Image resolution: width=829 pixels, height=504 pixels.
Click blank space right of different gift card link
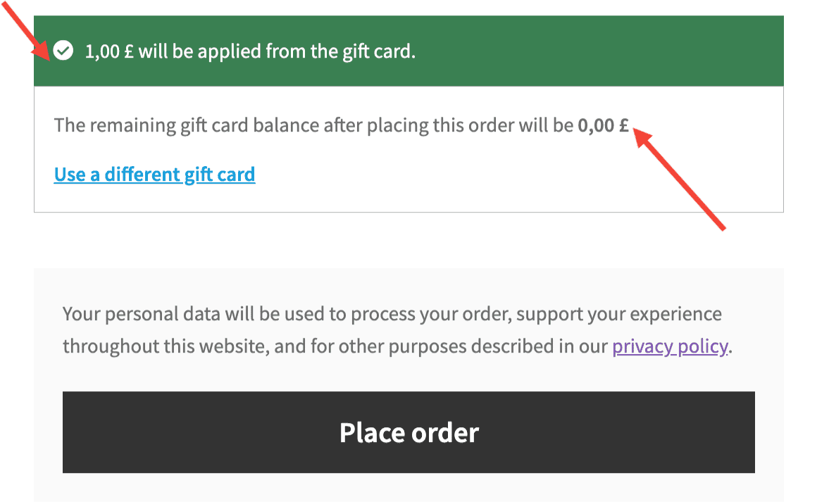tap(493, 174)
